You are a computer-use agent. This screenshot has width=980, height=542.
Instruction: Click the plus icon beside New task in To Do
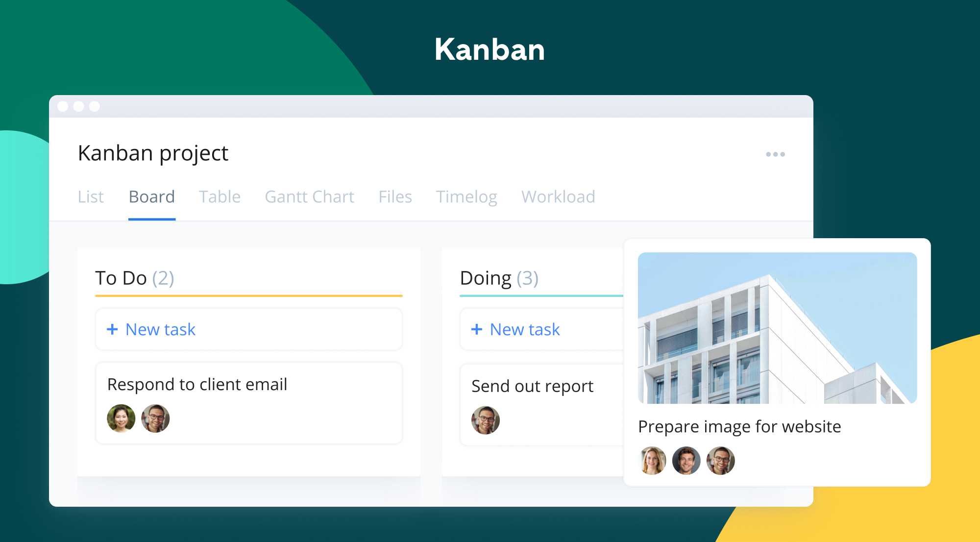[112, 329]
